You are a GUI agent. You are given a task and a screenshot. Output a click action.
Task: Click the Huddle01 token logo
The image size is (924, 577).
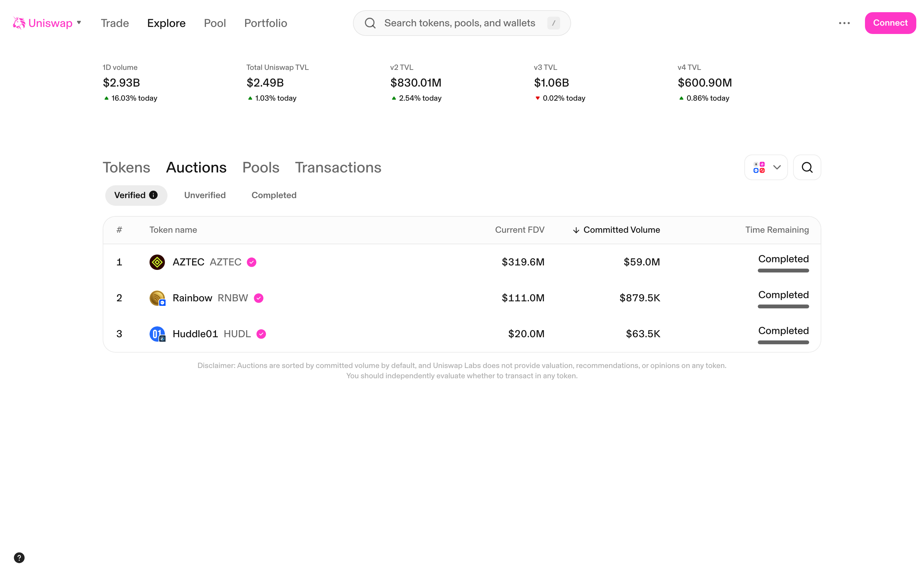point(157,333)
